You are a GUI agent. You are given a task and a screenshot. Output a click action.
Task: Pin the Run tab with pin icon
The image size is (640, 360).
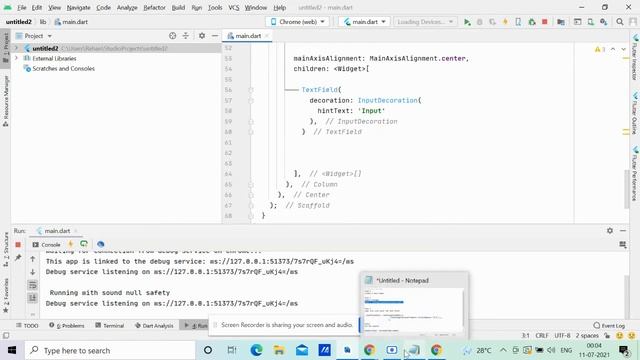[18, 258]
